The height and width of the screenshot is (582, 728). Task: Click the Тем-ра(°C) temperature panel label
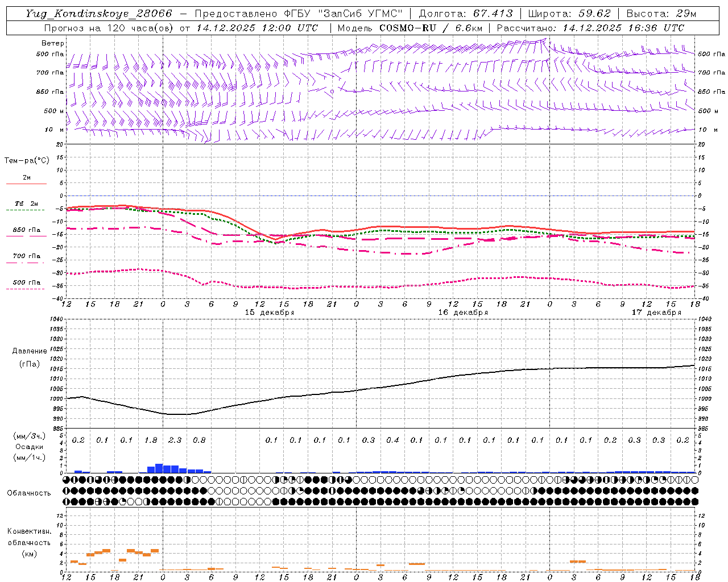tap(27, 161)
